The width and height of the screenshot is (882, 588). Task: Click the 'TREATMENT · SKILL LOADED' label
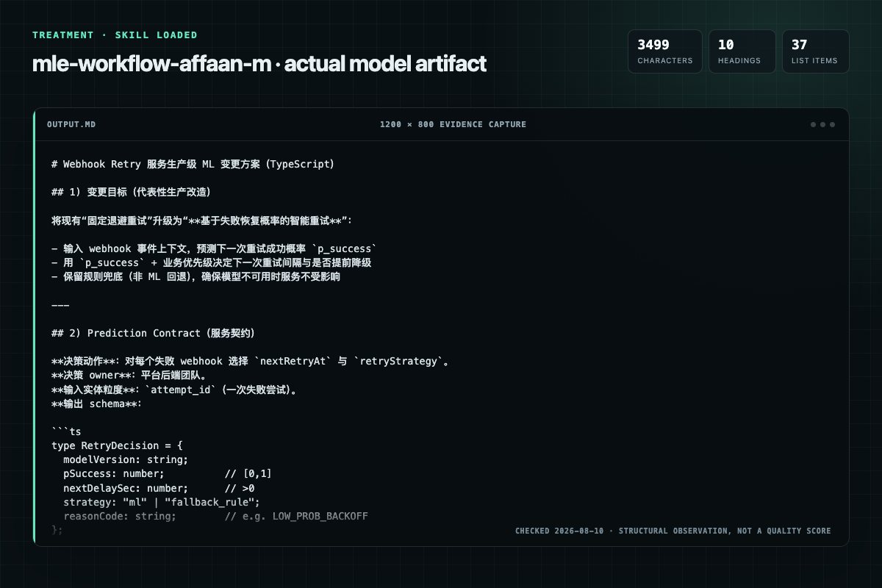click(115, 35)
